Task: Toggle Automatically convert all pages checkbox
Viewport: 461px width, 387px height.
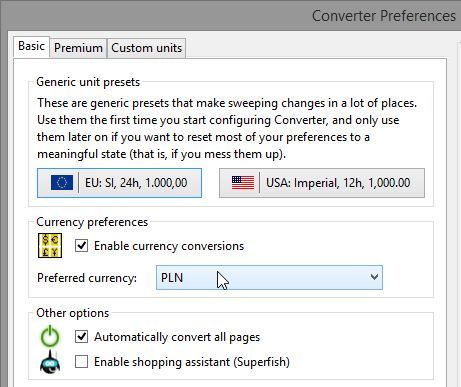Action: click(82, 337)
